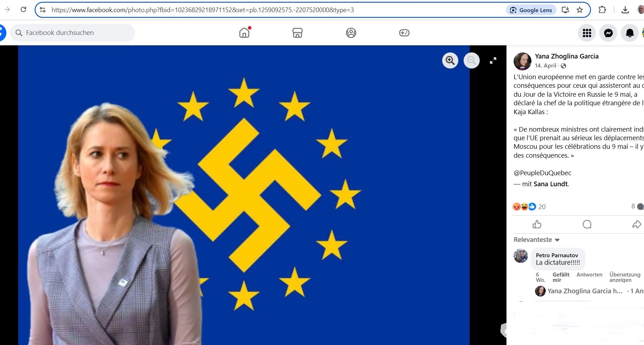Click the @PeupleDuQuebec mention text
Image resolution: width=644 pixels, height=345 pixels.
coord(543,173)
